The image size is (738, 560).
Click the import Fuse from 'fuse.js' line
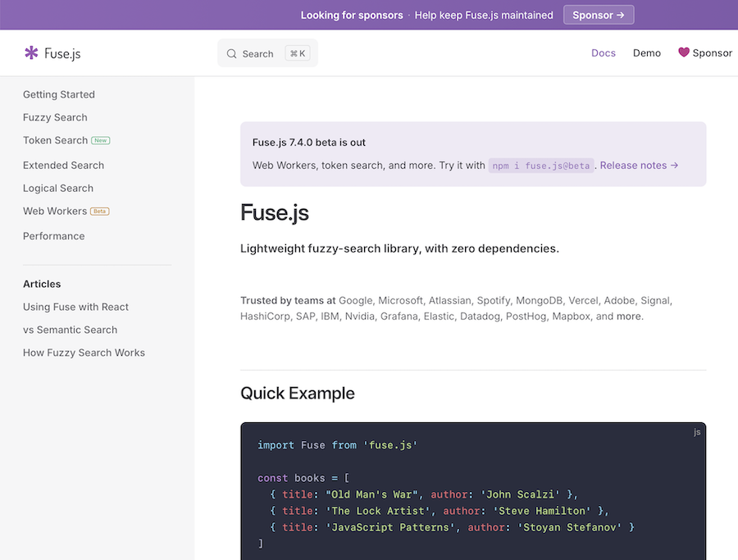pyautogui.click(x=338, y=445)
